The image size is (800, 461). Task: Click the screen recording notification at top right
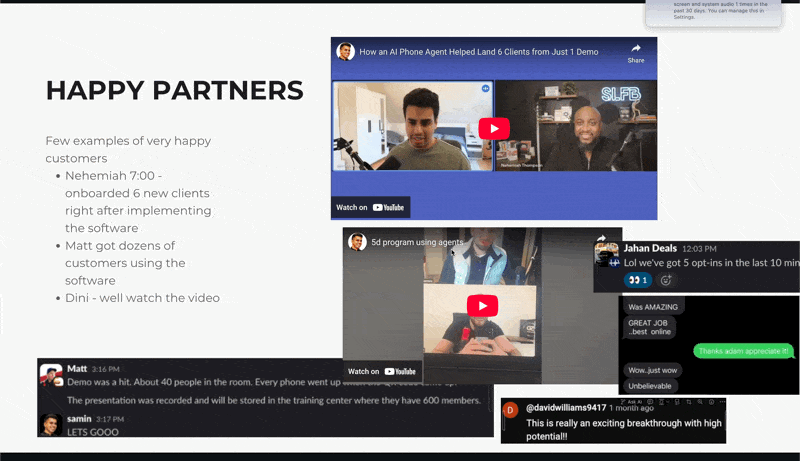coord(713,12)
